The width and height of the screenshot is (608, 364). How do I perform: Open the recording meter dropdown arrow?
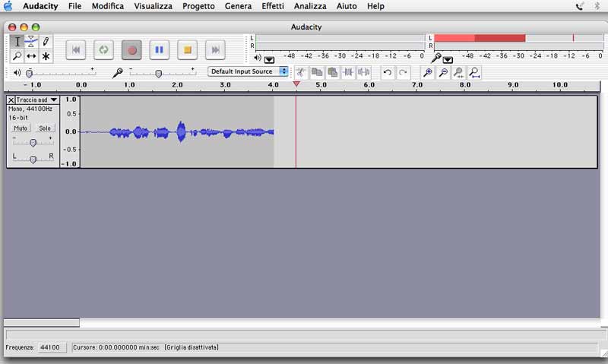click(448, 60)
